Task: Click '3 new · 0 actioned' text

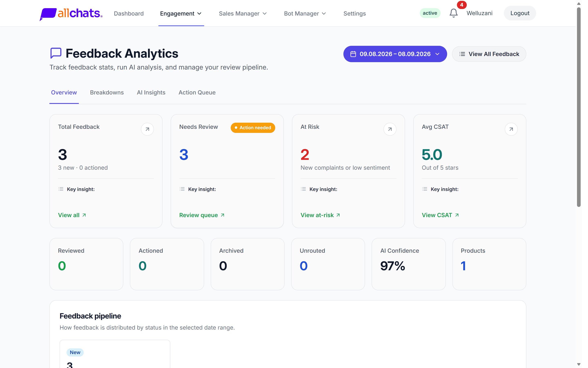Action: [x=83, y=168]
